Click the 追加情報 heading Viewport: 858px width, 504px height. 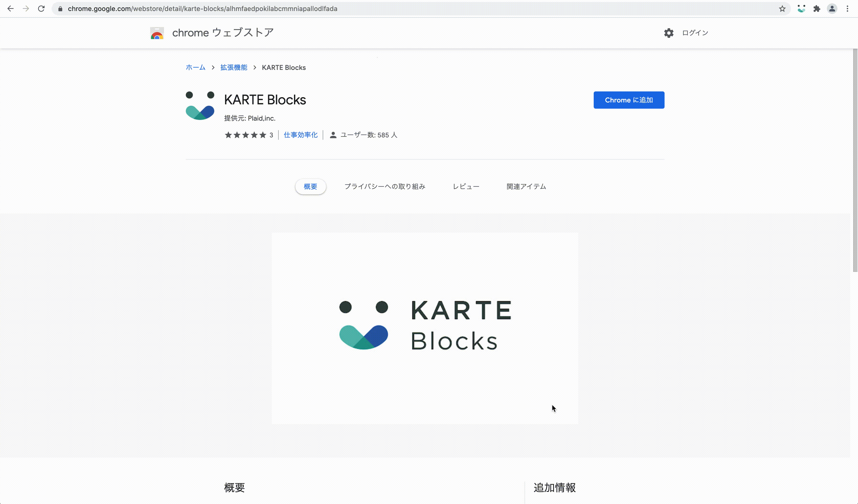coord(555,487)
